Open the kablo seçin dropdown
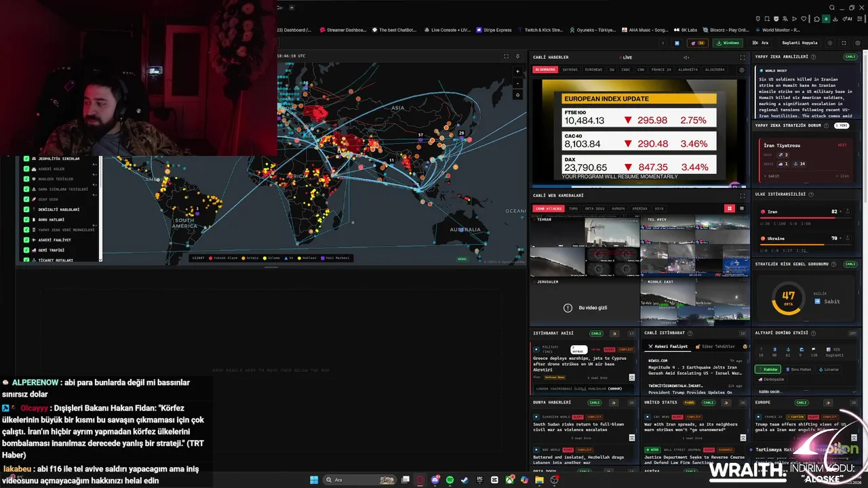The image size is (868, 488). (x=806, y=392)
